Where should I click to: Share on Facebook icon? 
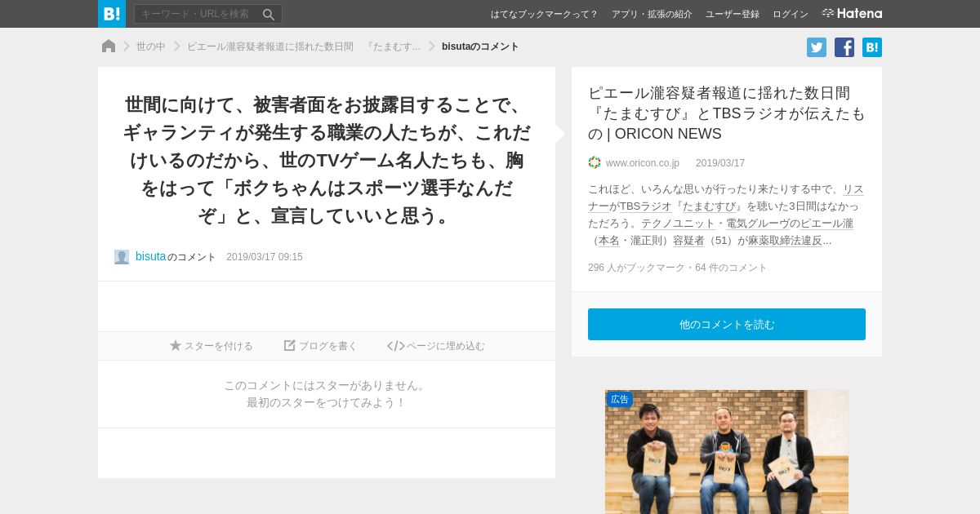tap(844, 47)
